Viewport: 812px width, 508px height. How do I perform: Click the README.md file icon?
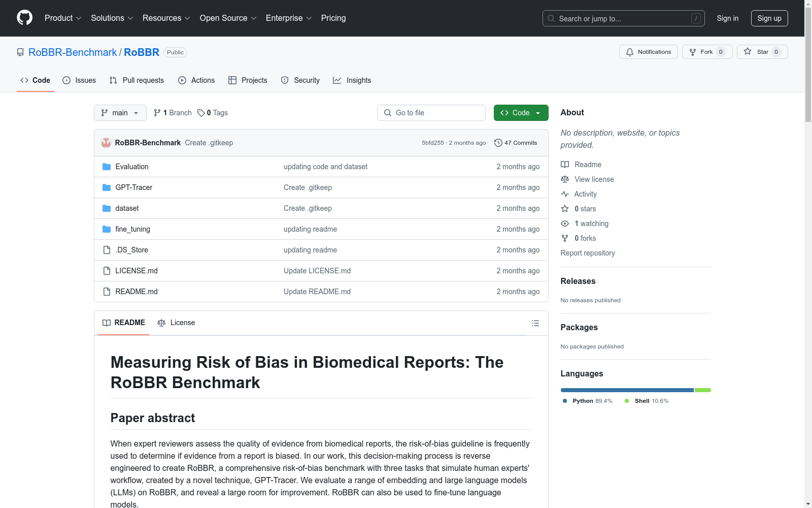(107, 292)
